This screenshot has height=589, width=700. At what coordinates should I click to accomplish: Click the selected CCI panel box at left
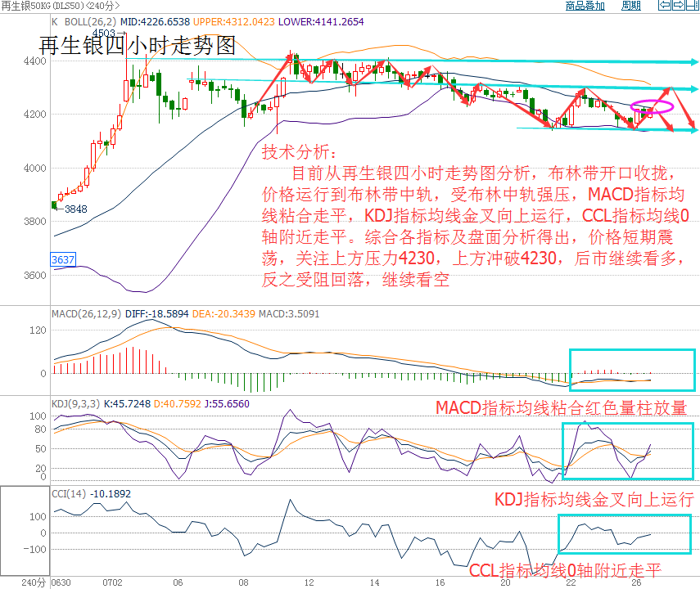tap(25, 532)
